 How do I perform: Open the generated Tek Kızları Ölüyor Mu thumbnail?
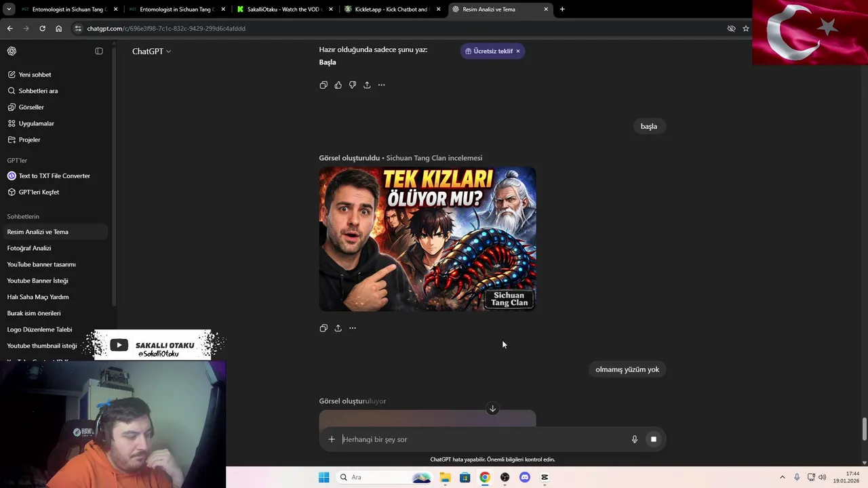point(427,239)
